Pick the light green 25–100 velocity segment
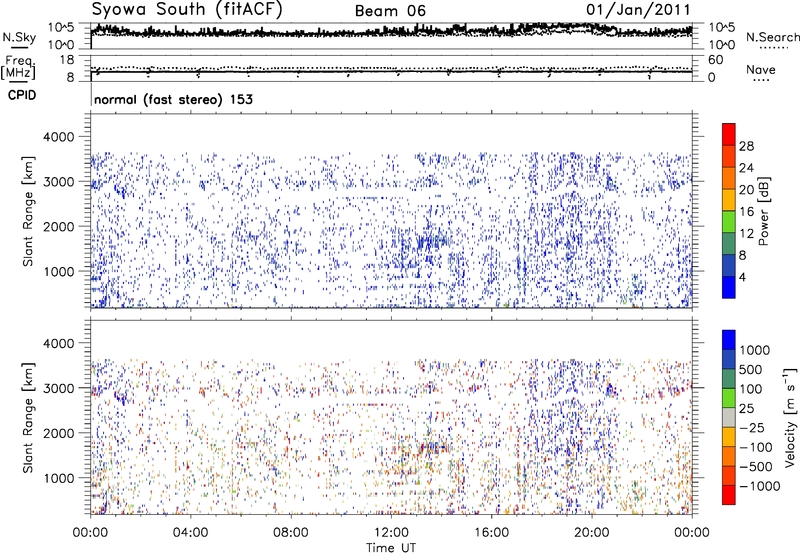The image size is (800, 554). coord(729,398)
